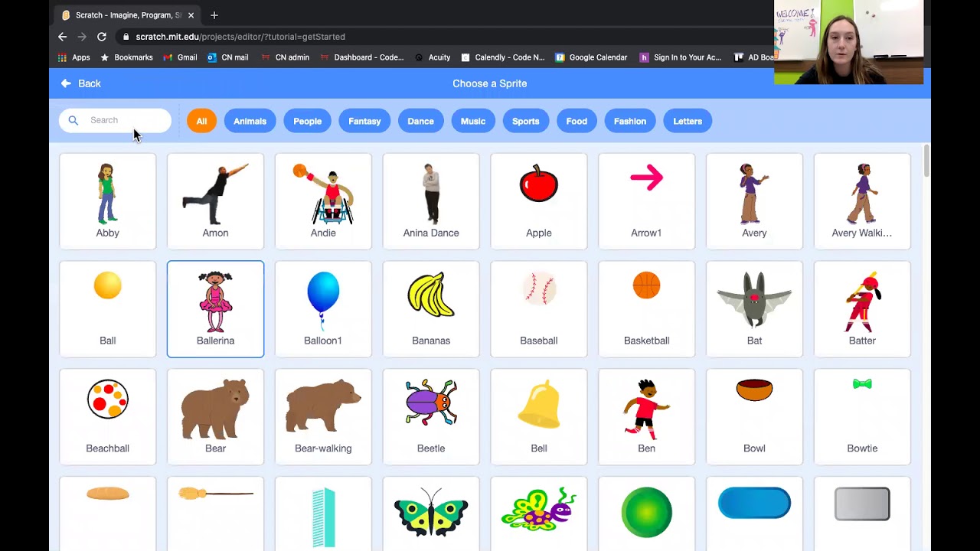Focus the sprite Search field

(x=115, y=120)
